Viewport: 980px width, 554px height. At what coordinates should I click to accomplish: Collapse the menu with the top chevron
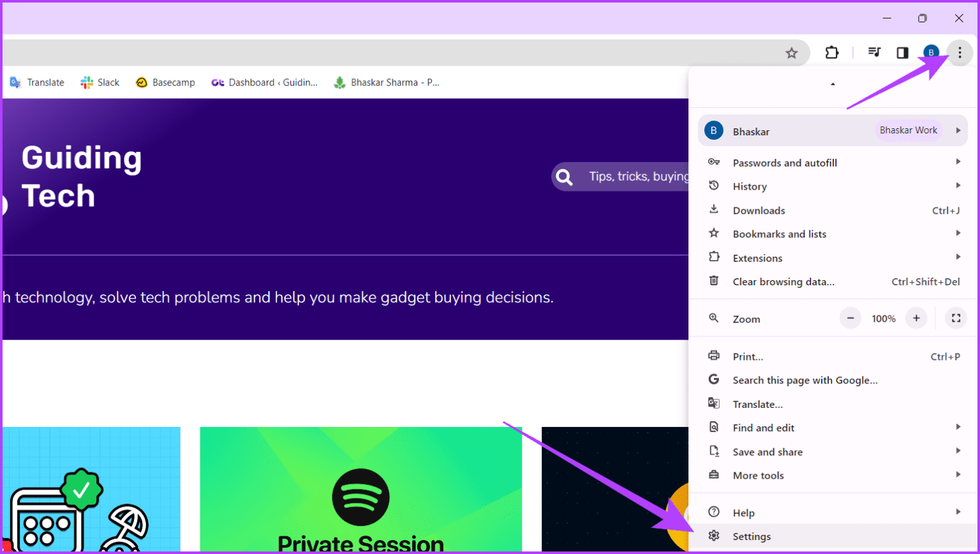[833, 84]
